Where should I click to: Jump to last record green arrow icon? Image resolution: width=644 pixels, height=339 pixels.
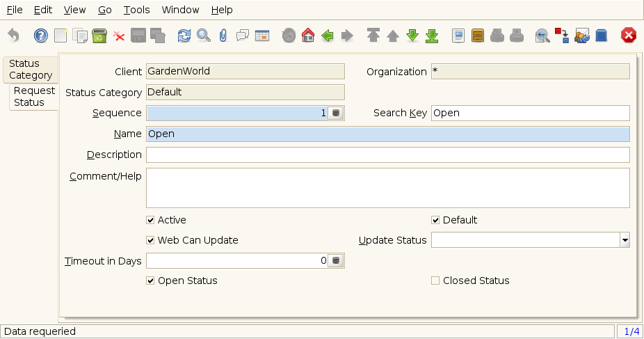432,36
